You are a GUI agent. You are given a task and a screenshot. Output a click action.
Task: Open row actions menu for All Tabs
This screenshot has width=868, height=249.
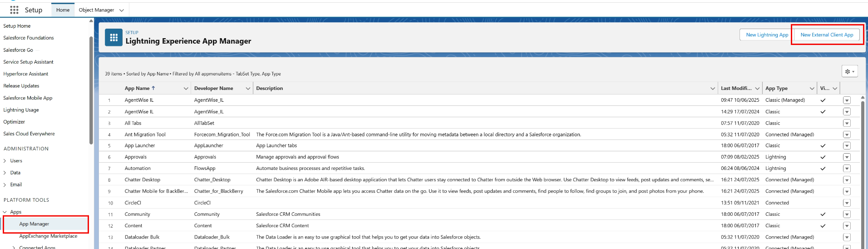[847, 123]
